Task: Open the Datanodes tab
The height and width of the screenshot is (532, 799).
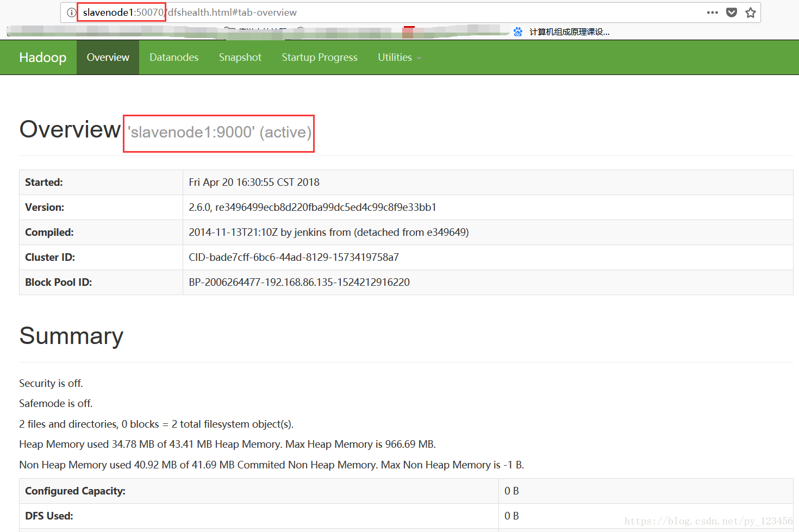Action: tap(174, 57)
